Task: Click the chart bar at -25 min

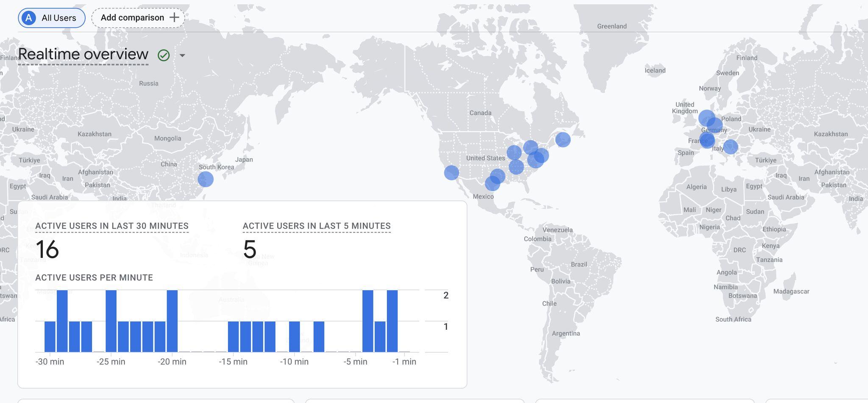Action: tap(111, 321)
